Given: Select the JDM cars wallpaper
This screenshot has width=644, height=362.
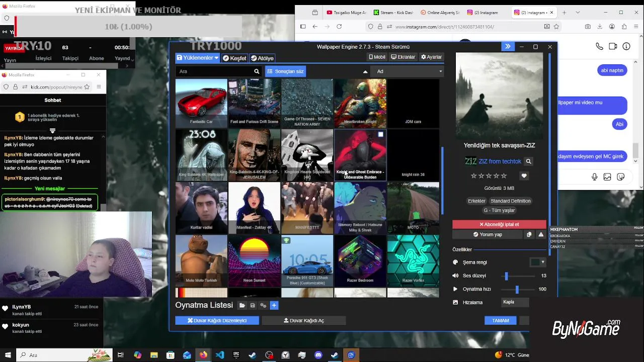Looking at the screenshot, I should [x=413, y=103].
